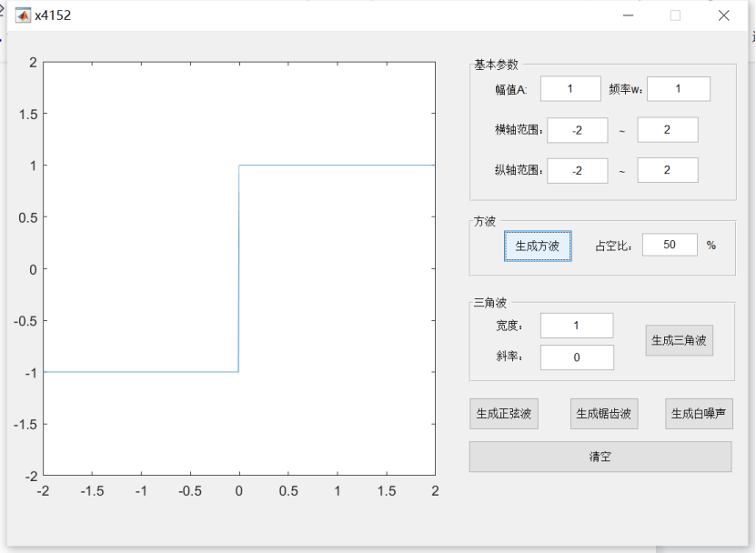This screenshot has width=756, height=553.
Task: Focus the 占空比 percentage field
Action: tap(670, 245)
